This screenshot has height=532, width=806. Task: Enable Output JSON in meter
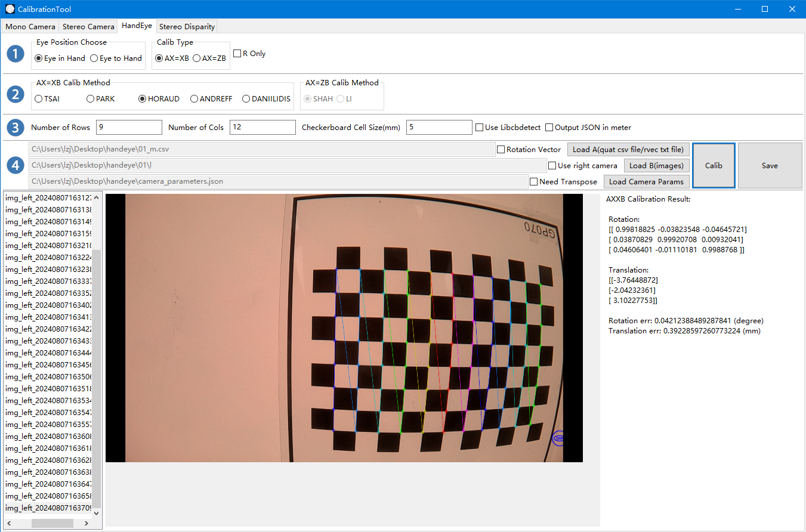[588, 128]
